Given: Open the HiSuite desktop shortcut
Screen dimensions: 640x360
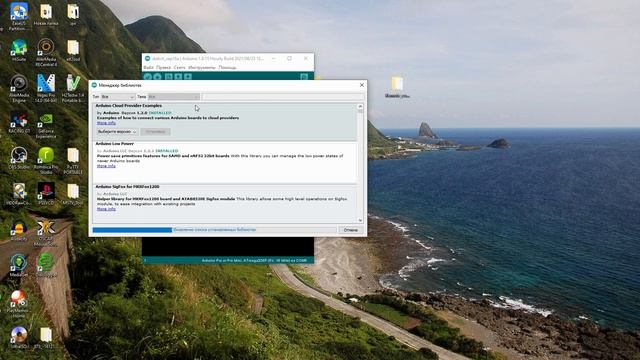Looking at the screenshot, I should (x=19, y=49).
